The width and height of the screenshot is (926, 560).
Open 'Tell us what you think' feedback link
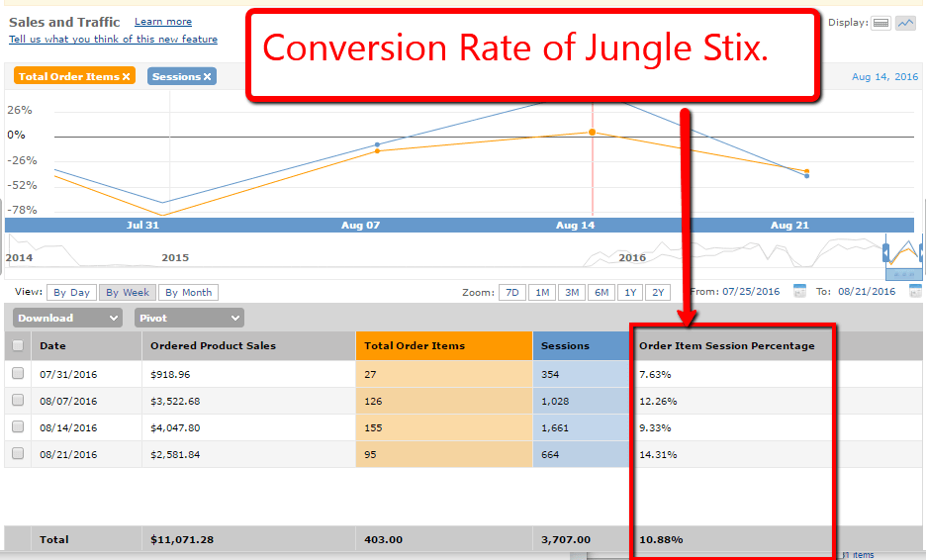(x=113, y=39)
